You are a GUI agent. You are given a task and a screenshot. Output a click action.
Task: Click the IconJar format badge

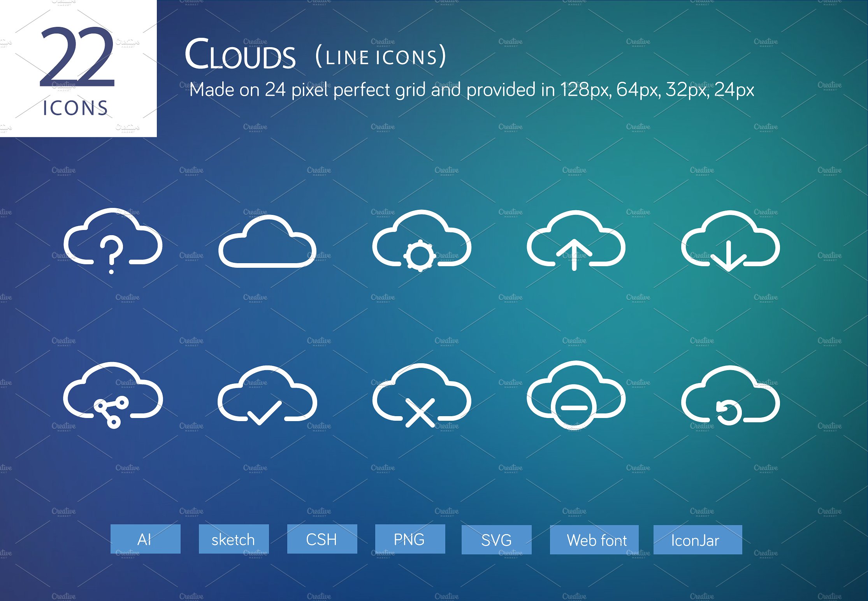698,540
